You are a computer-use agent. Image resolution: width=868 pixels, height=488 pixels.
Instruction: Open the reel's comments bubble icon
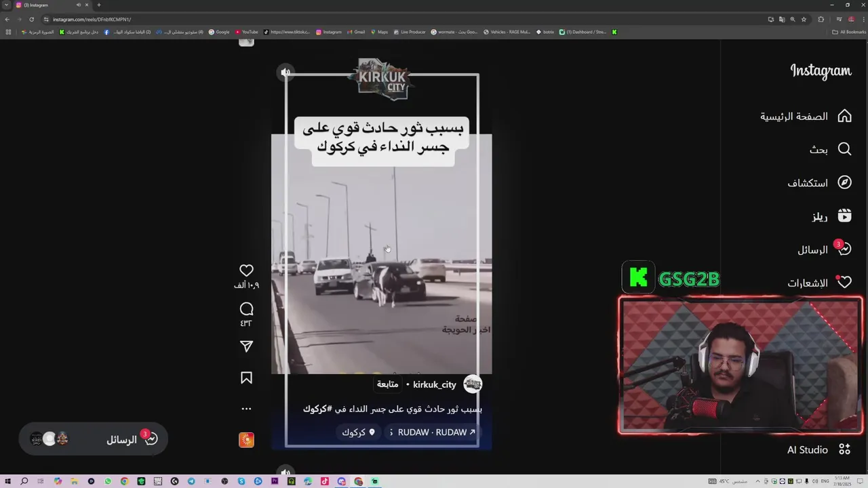point(246,309)
